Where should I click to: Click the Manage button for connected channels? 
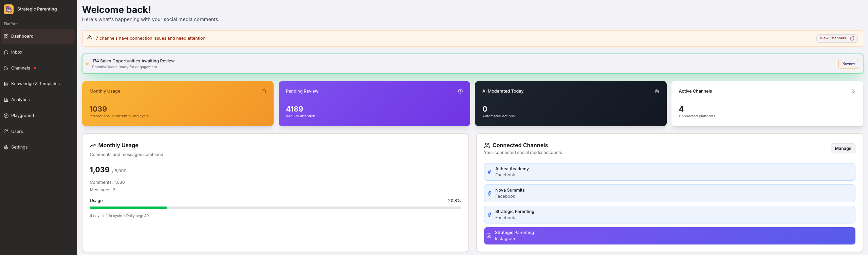click(x=843, y=149)
